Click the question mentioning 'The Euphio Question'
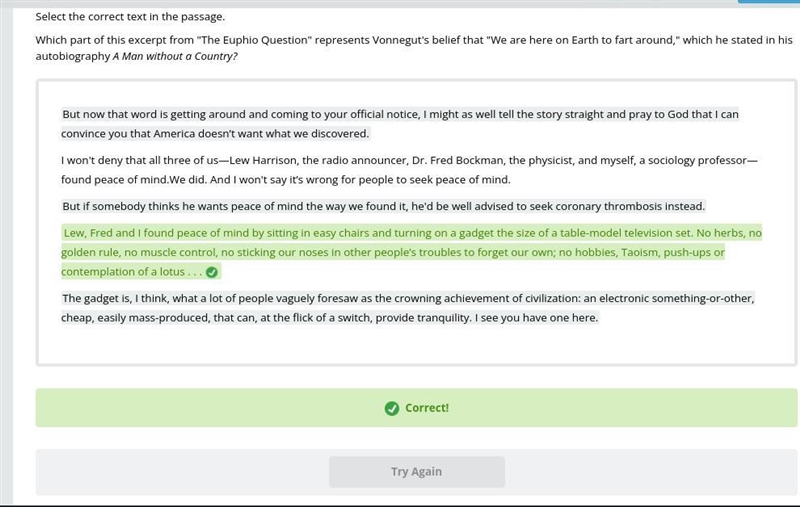The height and width of the screenshot is (507, 800). [x=414, y=48]
